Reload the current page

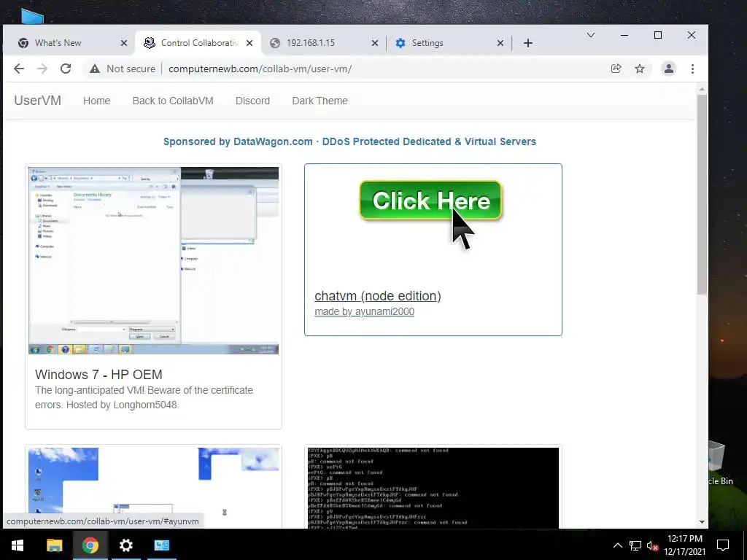pos(66,69)
